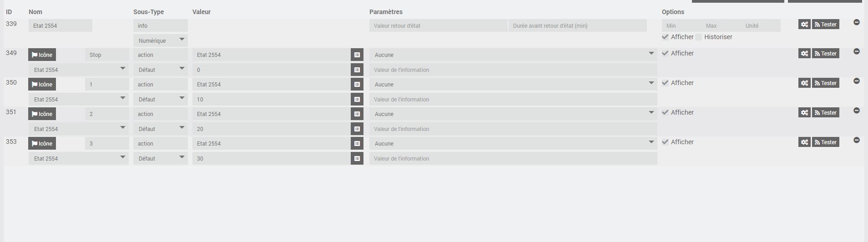This screenshot has height=242, width=868.
Task: Open the Numérique sub-type dropdown
Action: (161, 40)
